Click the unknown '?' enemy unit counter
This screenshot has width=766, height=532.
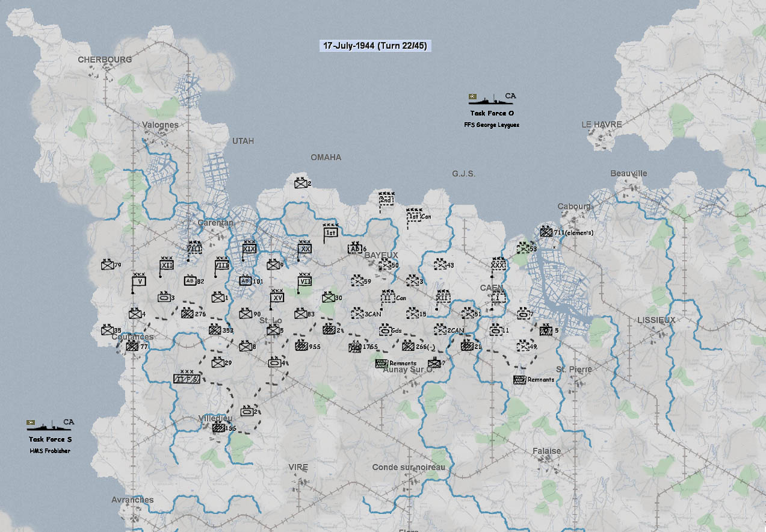[x=434, y=363]
